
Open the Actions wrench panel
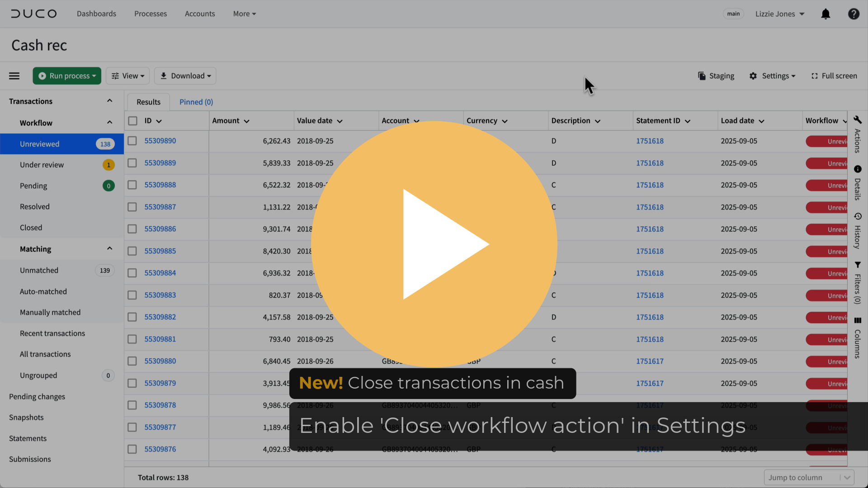[x=858, y=120]
